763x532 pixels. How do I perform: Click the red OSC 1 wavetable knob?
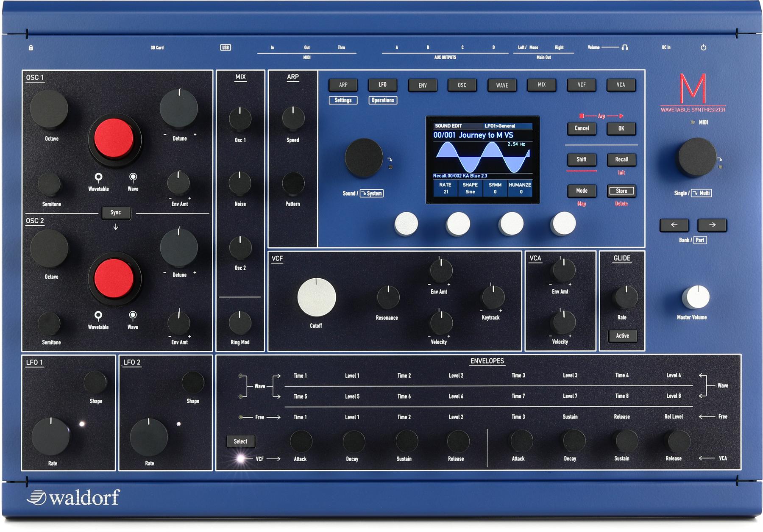coord(114,138)
